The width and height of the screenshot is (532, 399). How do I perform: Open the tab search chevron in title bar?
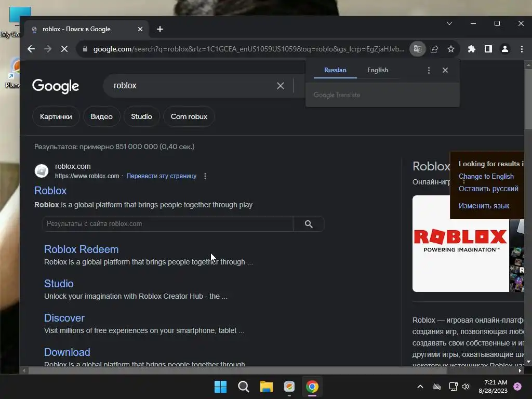[449, 23]
